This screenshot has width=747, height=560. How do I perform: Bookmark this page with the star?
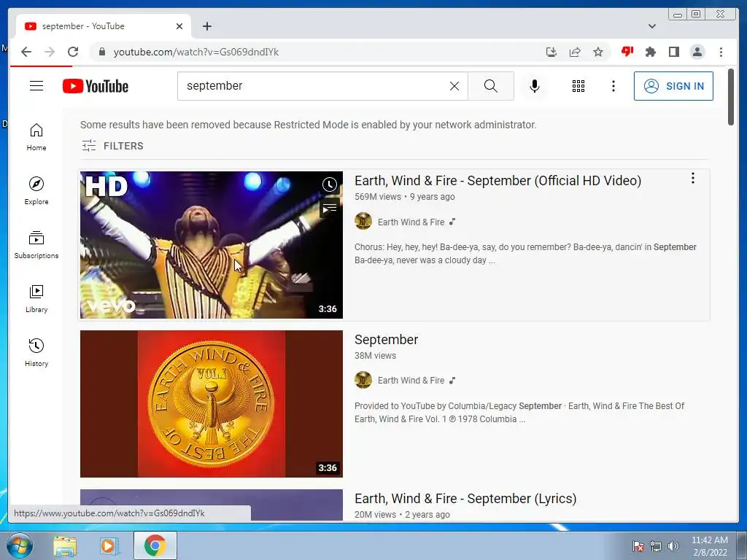598,52
